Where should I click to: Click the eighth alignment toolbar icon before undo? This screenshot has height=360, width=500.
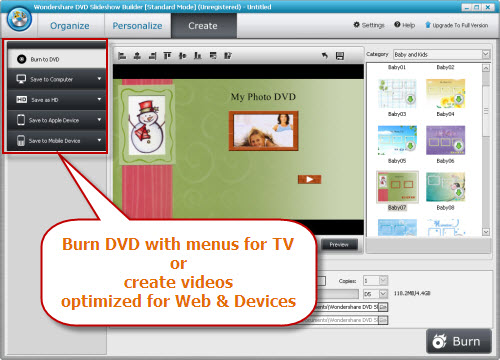(x=228, y=56)
